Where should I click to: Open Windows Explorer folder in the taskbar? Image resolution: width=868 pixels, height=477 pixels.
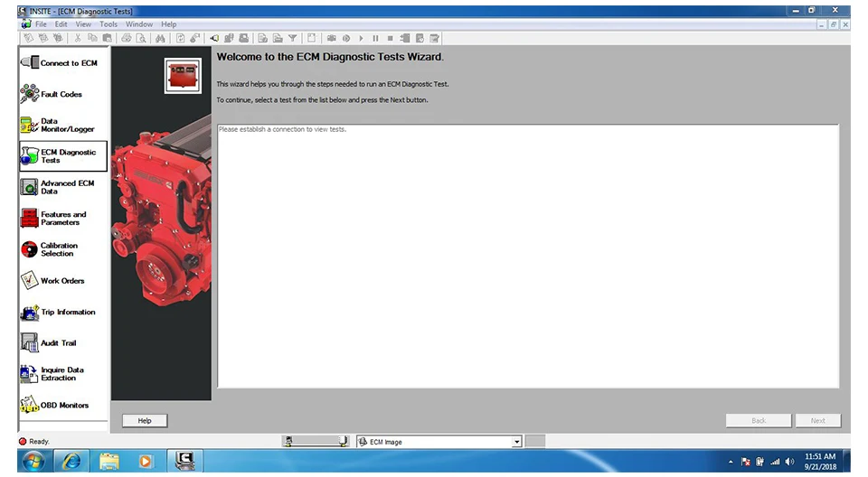point(109,461)
